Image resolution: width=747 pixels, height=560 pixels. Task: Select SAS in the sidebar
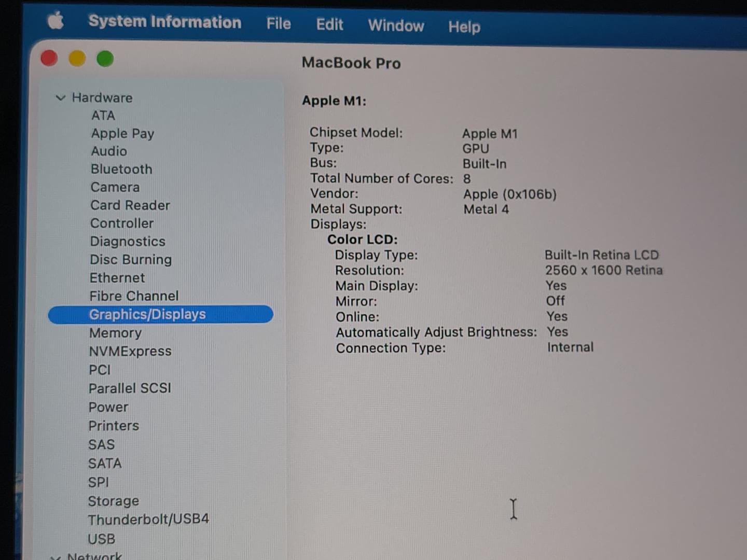[101, 445]
